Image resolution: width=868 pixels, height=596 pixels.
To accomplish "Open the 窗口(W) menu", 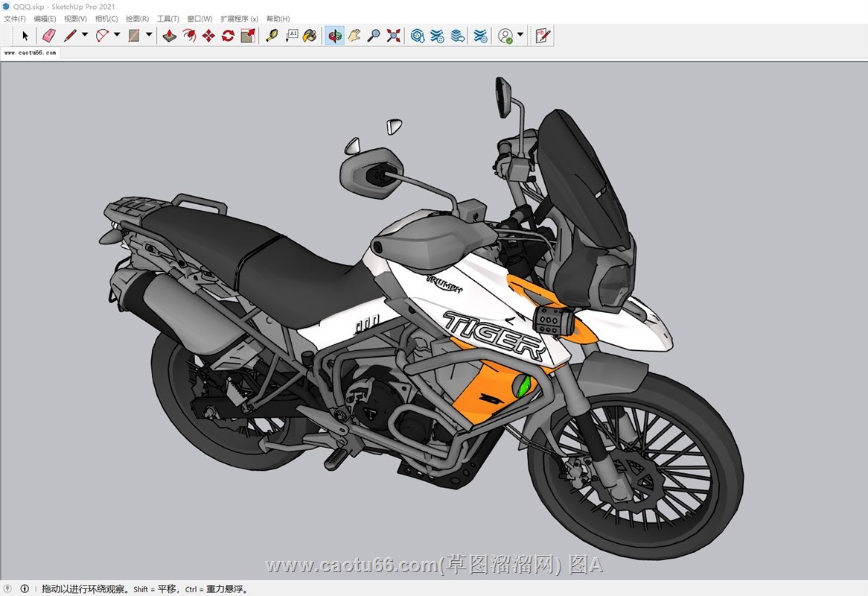I will [x=200, y=19].
